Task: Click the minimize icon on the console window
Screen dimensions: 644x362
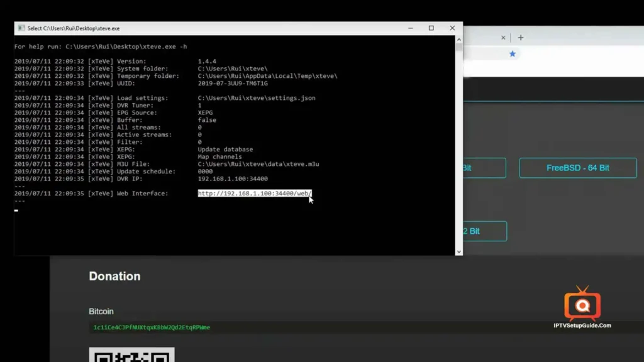Action: pos(410,28)
